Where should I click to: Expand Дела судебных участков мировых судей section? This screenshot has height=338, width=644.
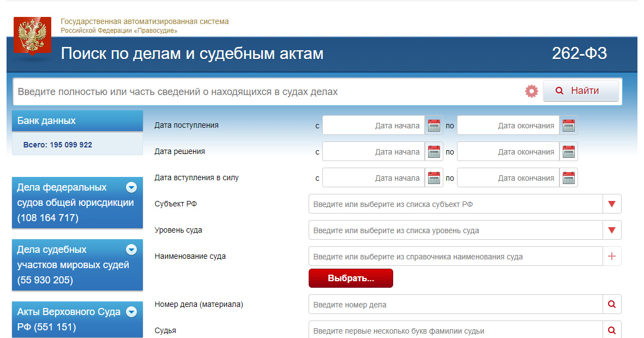[x=131, y=250]
